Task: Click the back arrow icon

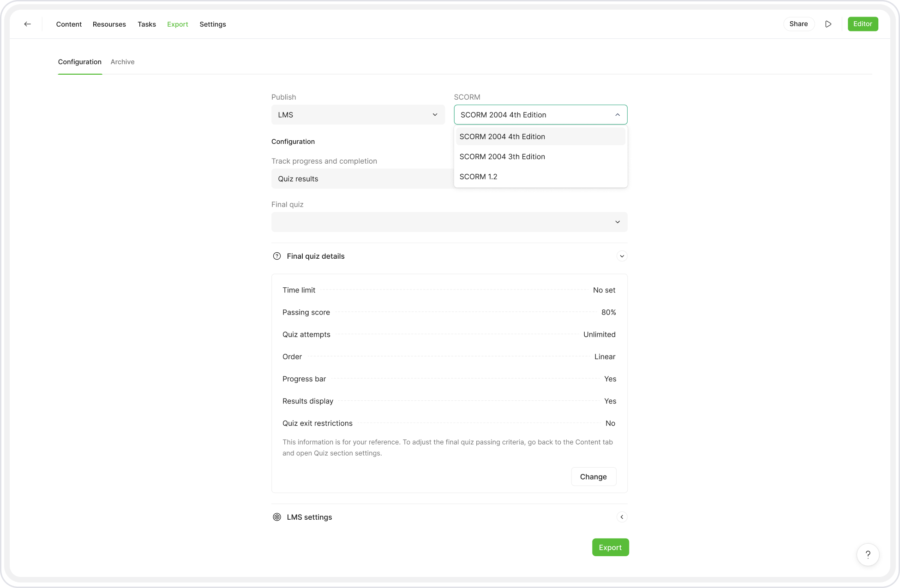Action: click(28, 24)
